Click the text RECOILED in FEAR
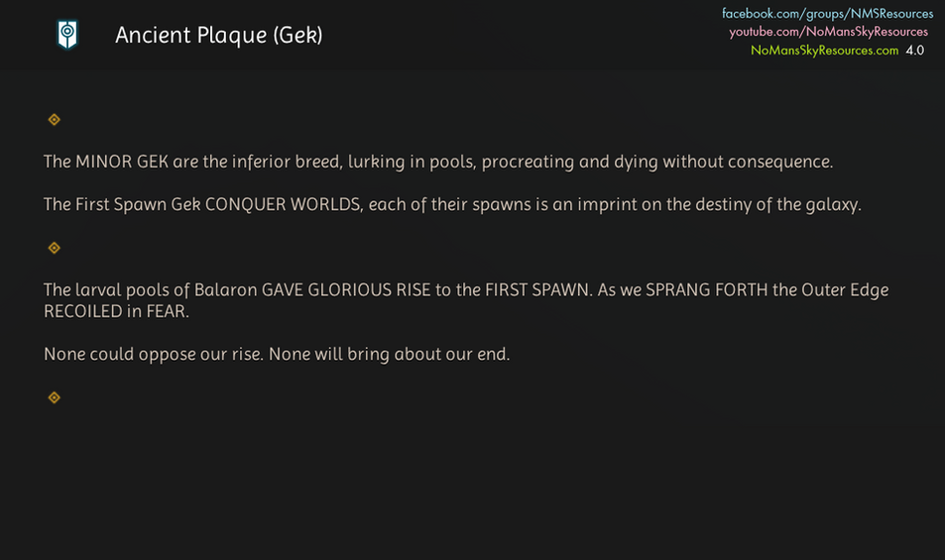 [x=116, y=311]
